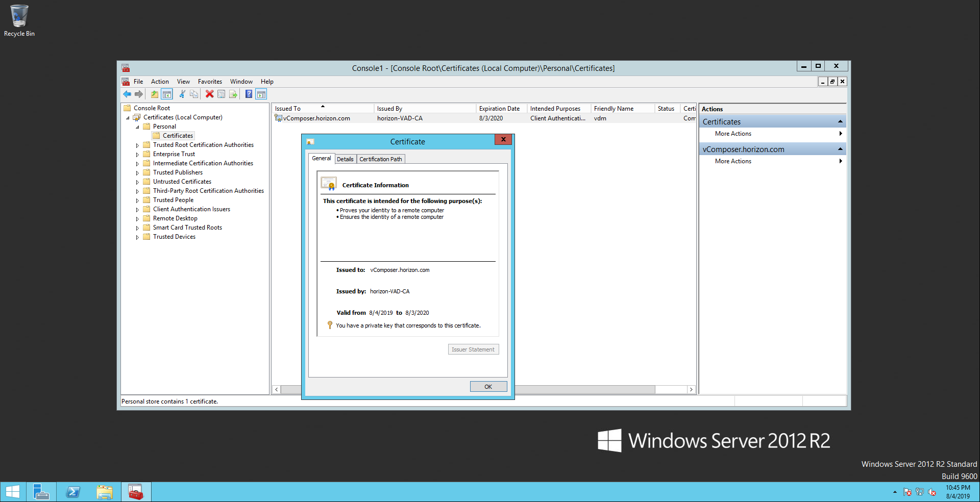Switch to the Details tab
This screenshot has width=980, height=502.
click(x=345, y=159)
